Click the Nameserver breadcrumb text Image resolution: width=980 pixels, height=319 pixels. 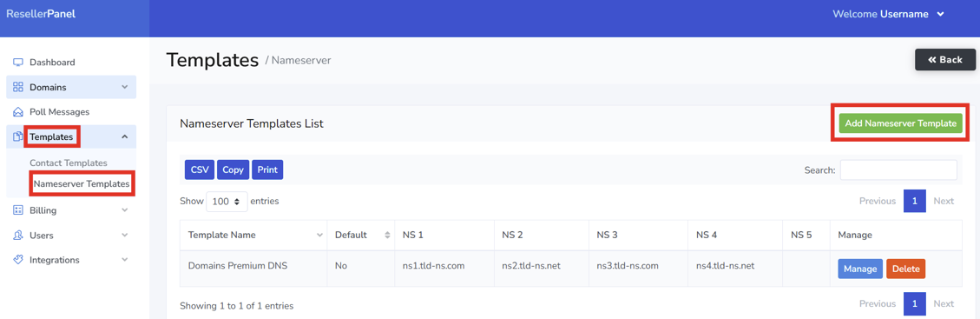pyautogui.click(x=301, y=61)
